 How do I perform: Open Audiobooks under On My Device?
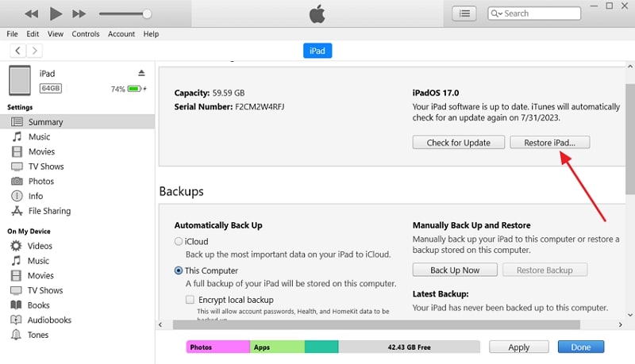tap(49, 320)
